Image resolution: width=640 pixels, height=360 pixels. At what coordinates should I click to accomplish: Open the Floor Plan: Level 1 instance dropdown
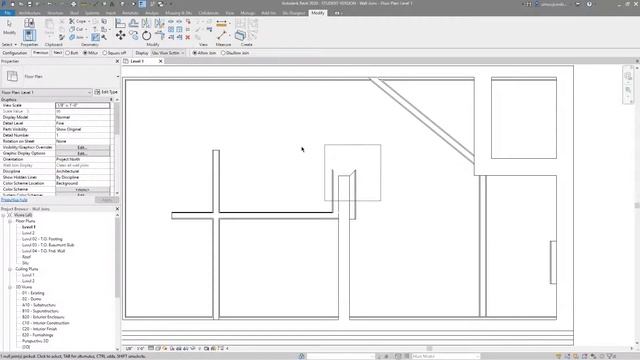coord(47,92)
